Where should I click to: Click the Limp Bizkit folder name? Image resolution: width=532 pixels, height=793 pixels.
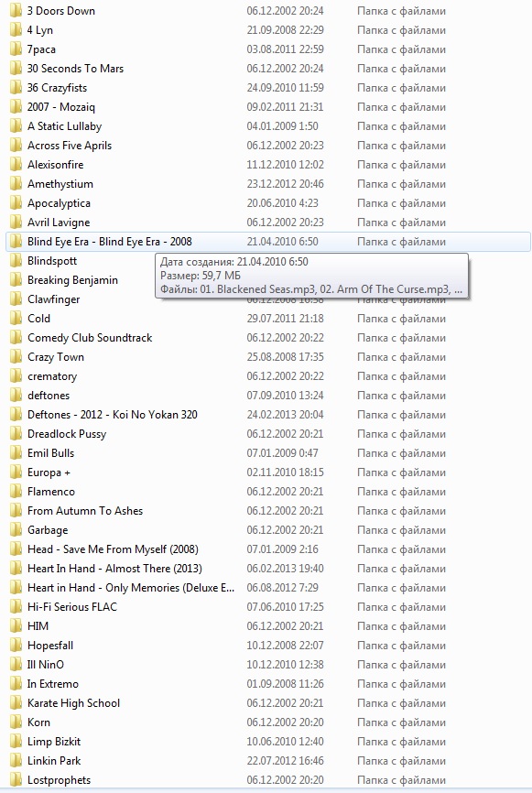54,742
